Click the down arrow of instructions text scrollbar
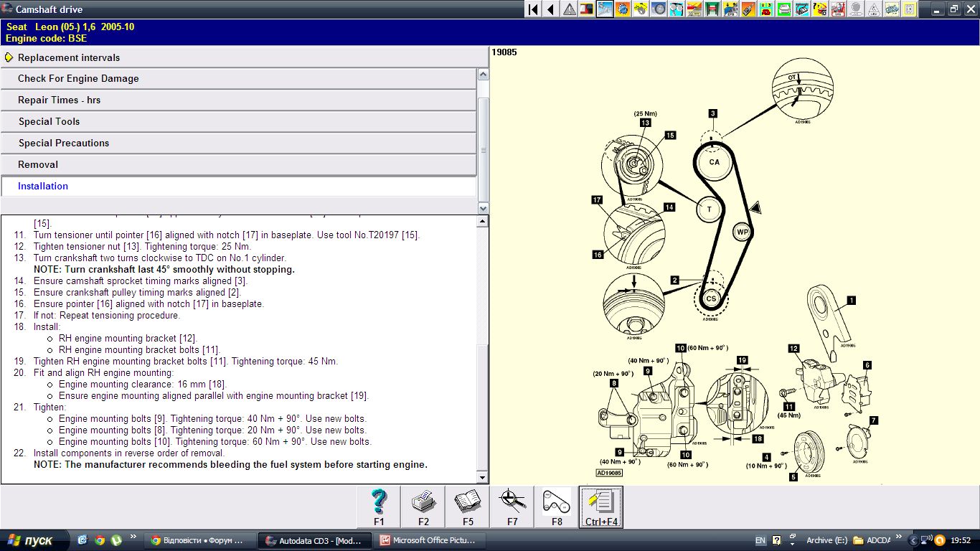Viewport: 980px width, 551px height. pyautogui.click(x=483, y=477)
